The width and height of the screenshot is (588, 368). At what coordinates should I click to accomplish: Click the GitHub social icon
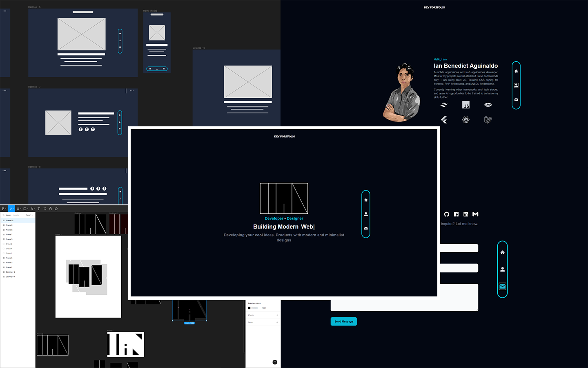coord(447,214)
